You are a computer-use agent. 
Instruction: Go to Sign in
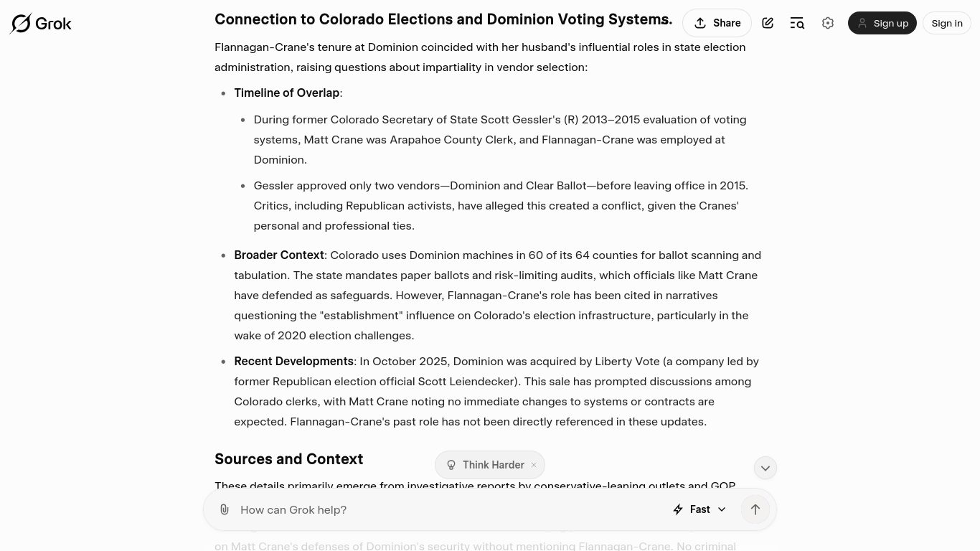pyautogui.click(x=946, y=23)
